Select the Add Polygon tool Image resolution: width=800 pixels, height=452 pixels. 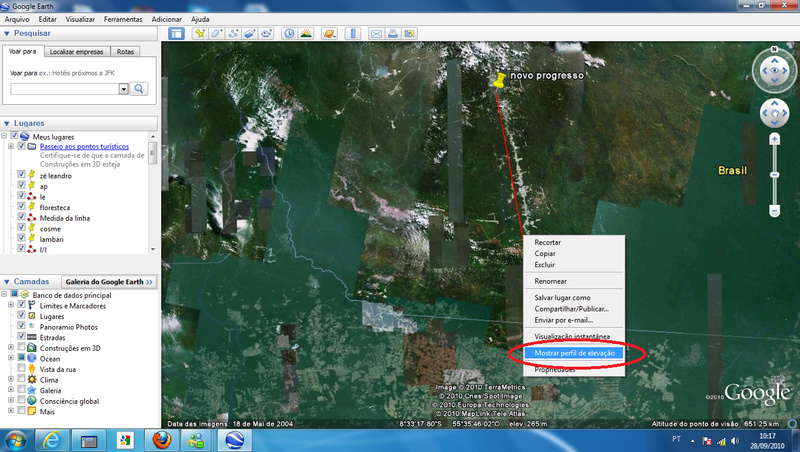pyautogui.click(x=216, y=34)
